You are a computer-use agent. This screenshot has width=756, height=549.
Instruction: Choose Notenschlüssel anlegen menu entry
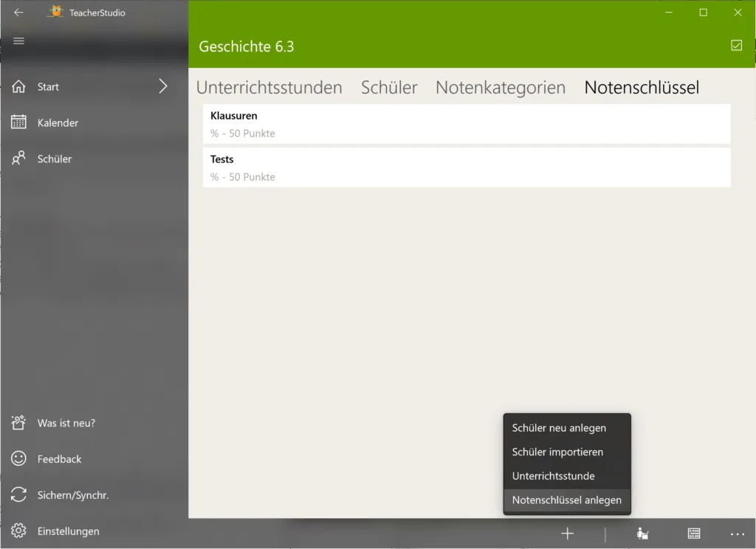pos(567,500)
